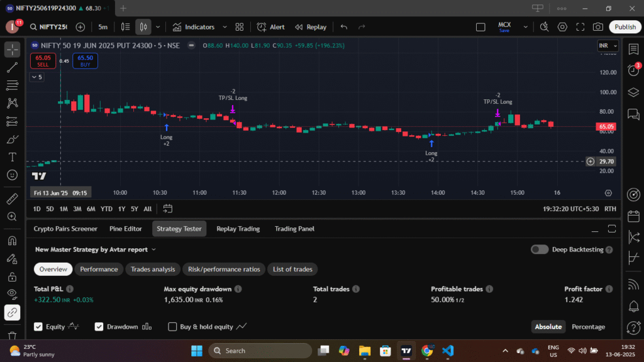Open the Pine Editor tab
644x362 pixels.
pos(126,229)
